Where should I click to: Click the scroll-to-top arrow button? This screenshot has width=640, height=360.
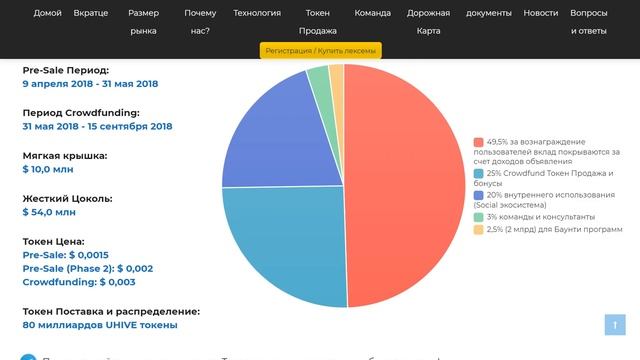point(615,324)
